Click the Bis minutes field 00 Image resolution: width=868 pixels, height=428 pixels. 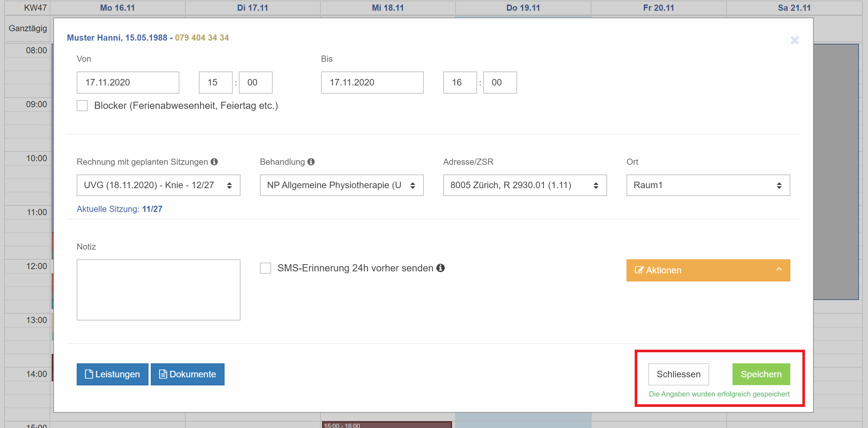(x=500, y=83)
